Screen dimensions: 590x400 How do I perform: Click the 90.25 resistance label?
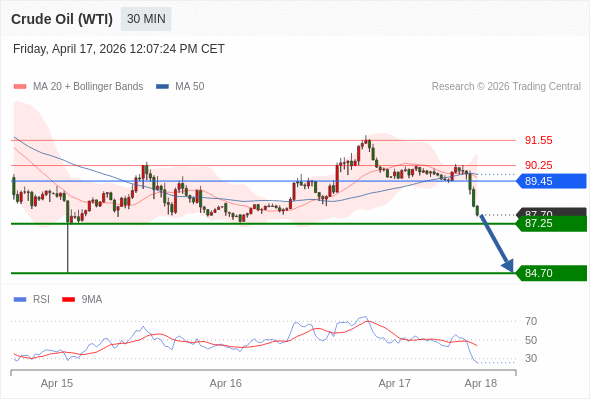pos(538,165)
